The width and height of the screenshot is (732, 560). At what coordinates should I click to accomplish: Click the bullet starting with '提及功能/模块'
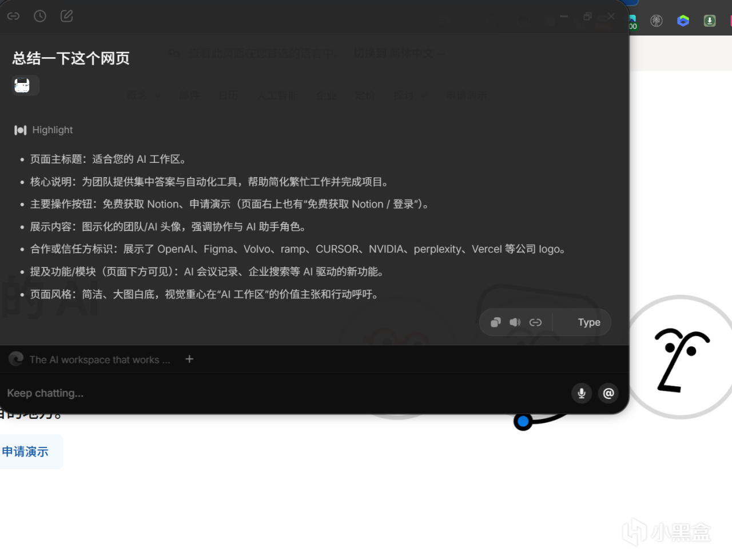pos(206,272)
